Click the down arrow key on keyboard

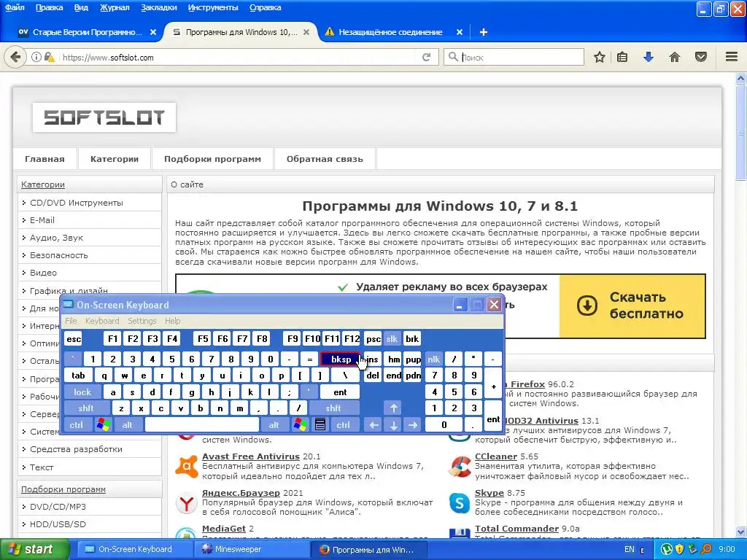pos(393,425)
